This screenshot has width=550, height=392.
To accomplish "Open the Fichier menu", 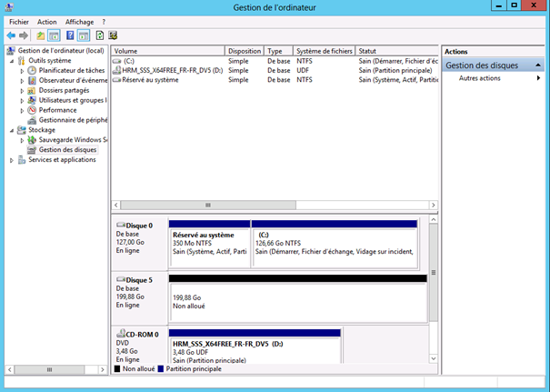I will [19, 21].
